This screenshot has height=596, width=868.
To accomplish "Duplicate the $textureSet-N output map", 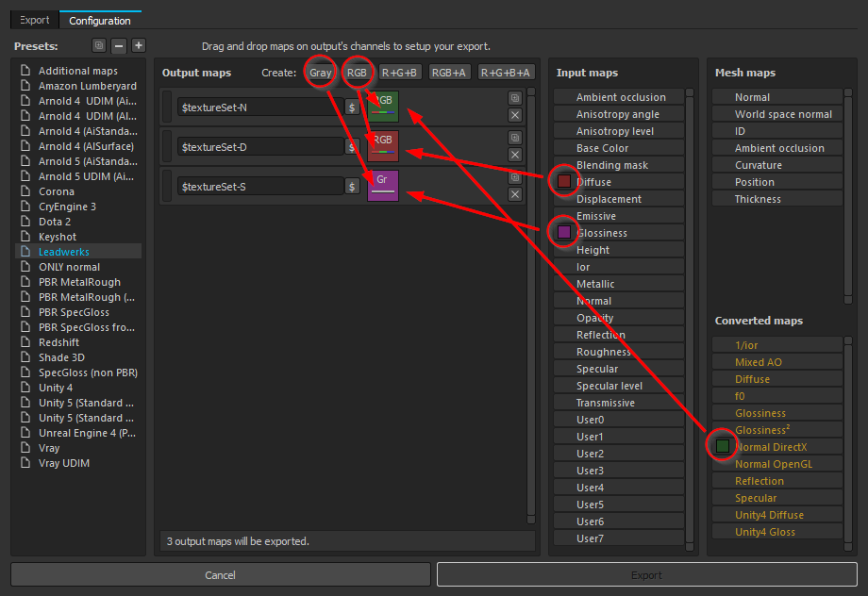I will [514, 98].
